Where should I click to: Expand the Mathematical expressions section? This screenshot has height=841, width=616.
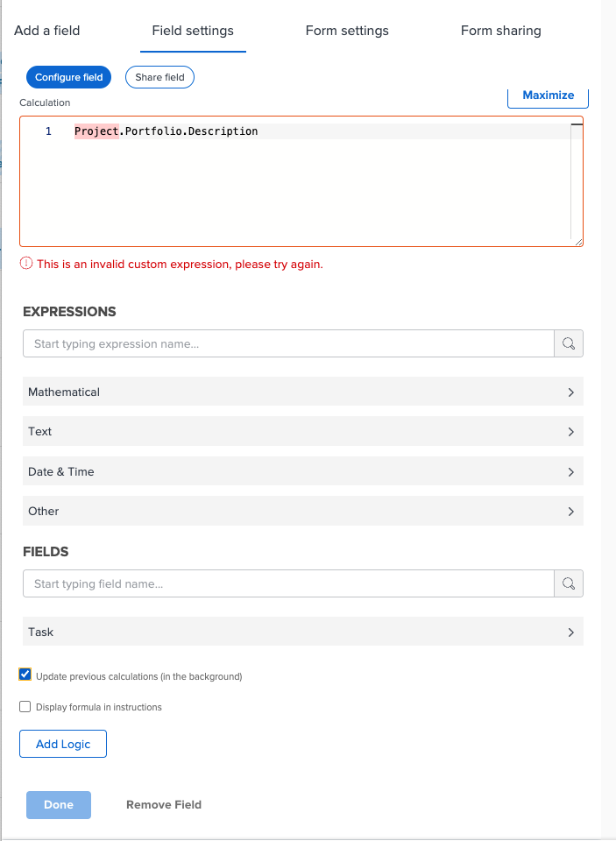point(302,392)
